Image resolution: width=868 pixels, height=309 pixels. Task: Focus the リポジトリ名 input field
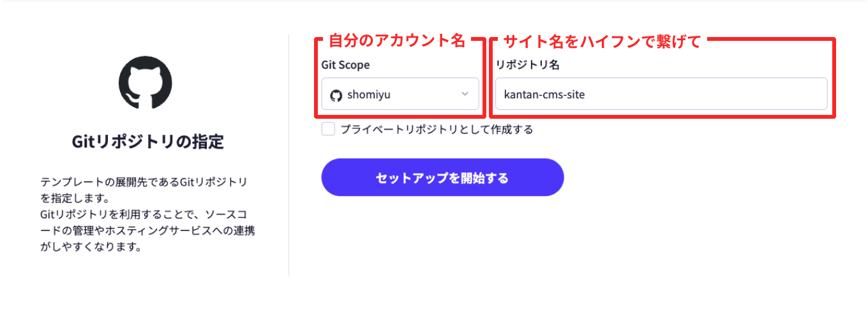coord(661,94)
